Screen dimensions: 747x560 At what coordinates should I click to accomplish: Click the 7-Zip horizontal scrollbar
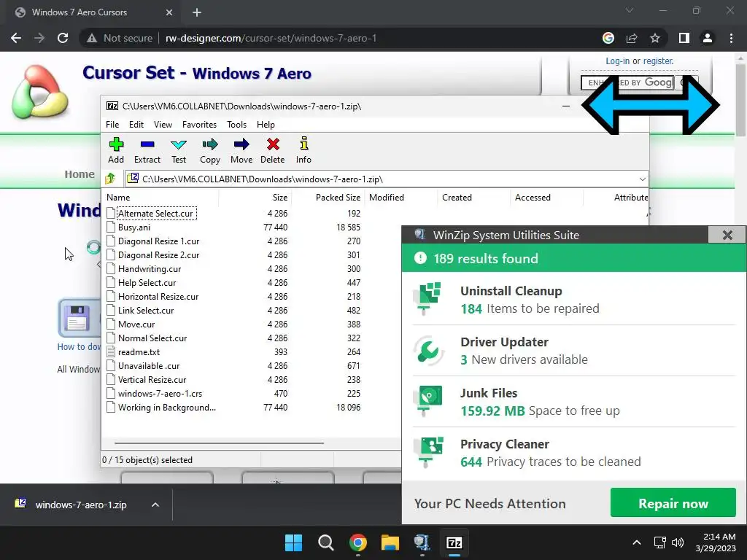pos(219,443)
